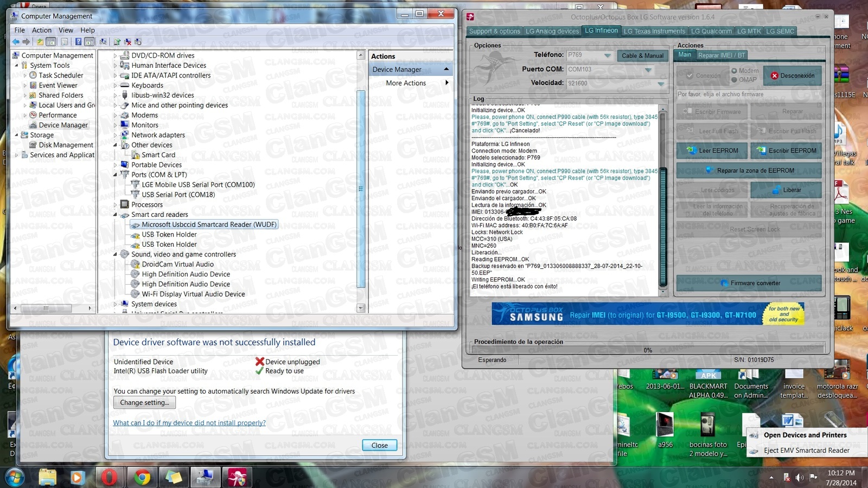The image size is (868, 488).
Task: Click red X Desconexión button
Action: (792, 76)
